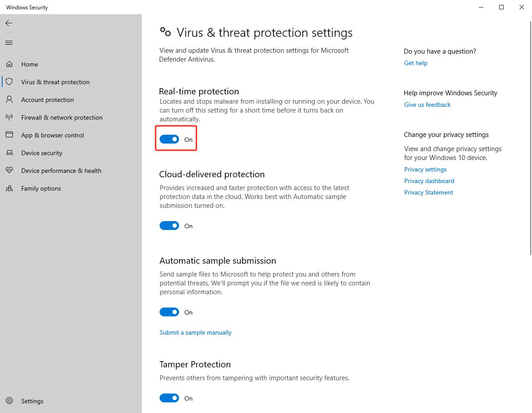Expand the hamburger navigation menu

click(9, 43)
